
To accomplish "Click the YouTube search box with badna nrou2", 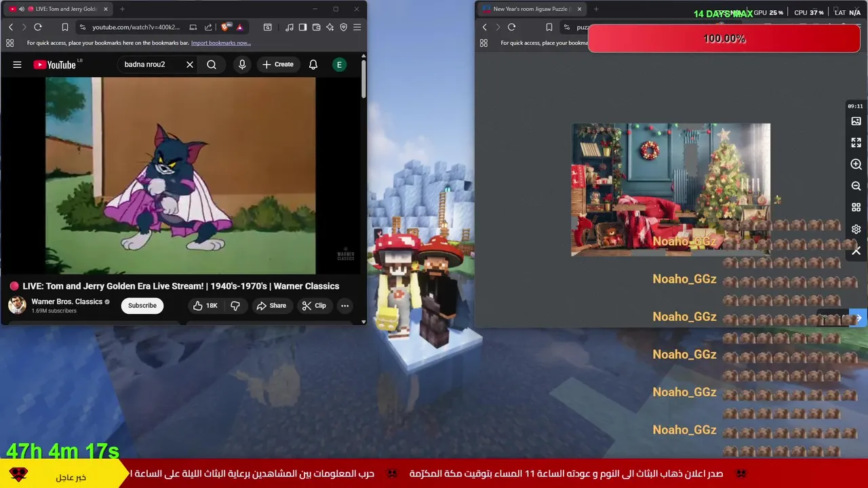I will (151, 64).
